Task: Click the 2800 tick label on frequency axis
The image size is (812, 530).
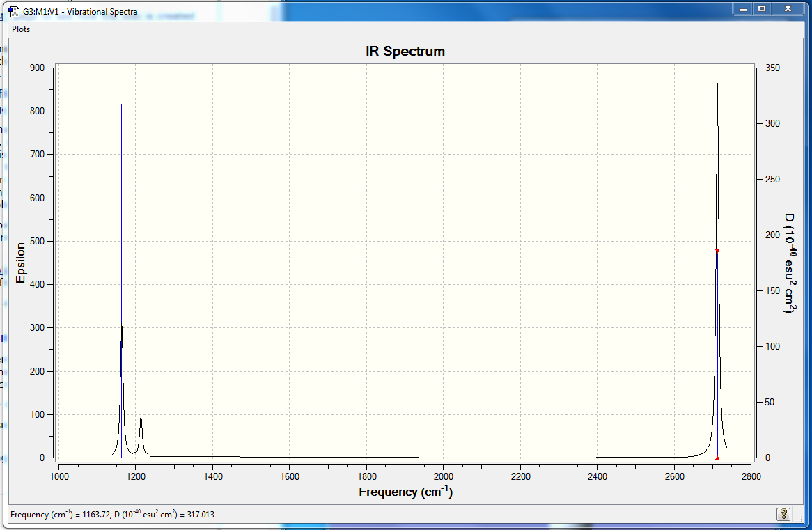Action: 751,476
